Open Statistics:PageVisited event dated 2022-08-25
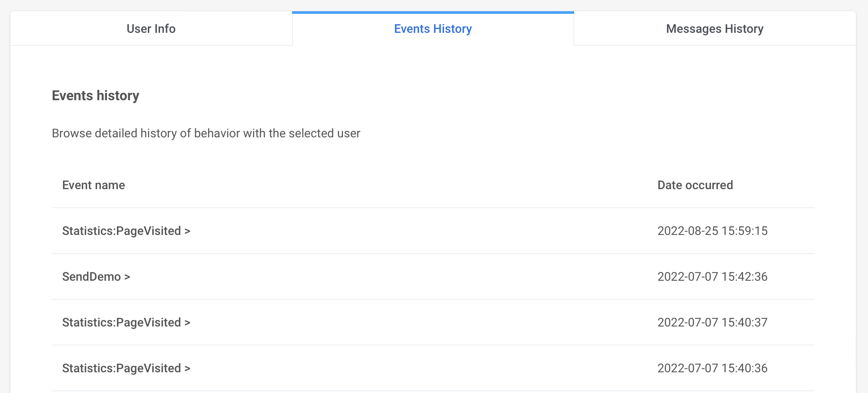The height and width of the screenshot is (393, 868). (x=122, y=231)
